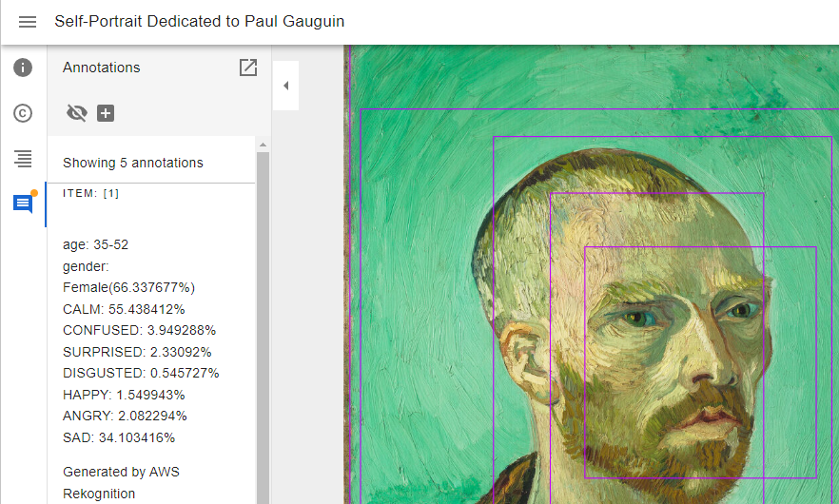Click the 'gender:' label

pos(86,266)
